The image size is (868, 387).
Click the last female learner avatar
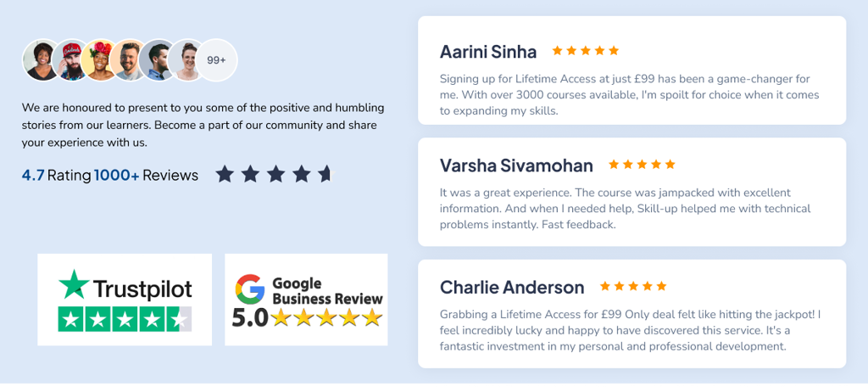pyautogui.click(x=187, y=60)
